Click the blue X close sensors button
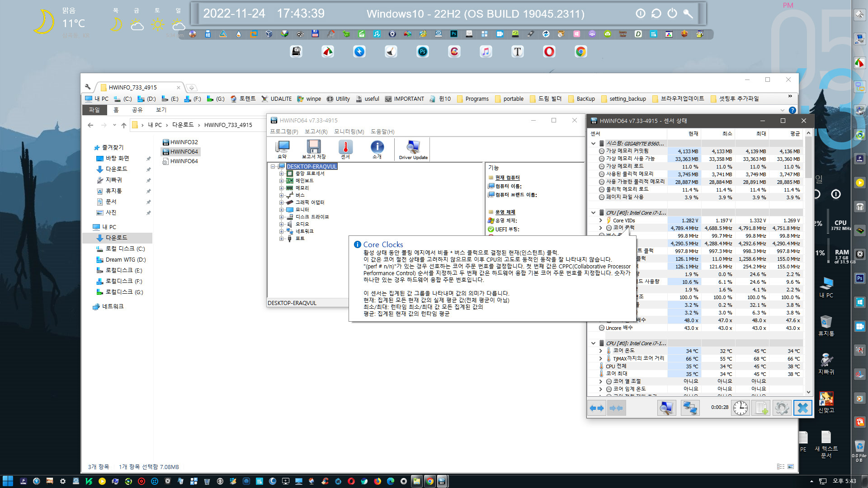The image size is (868, 488). click(x=803, y=408)
